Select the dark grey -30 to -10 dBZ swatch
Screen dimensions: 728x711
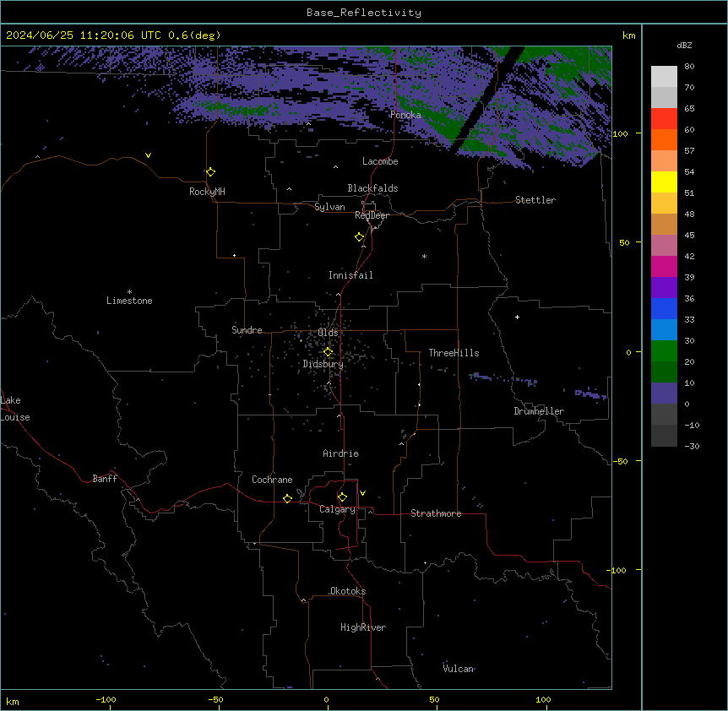[x=664, y=436]
